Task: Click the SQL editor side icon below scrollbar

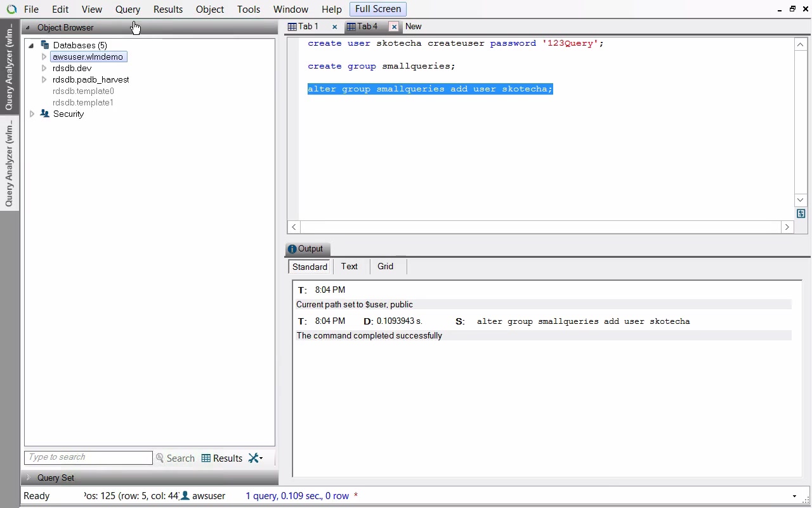Action: click(x=801, y=214)
